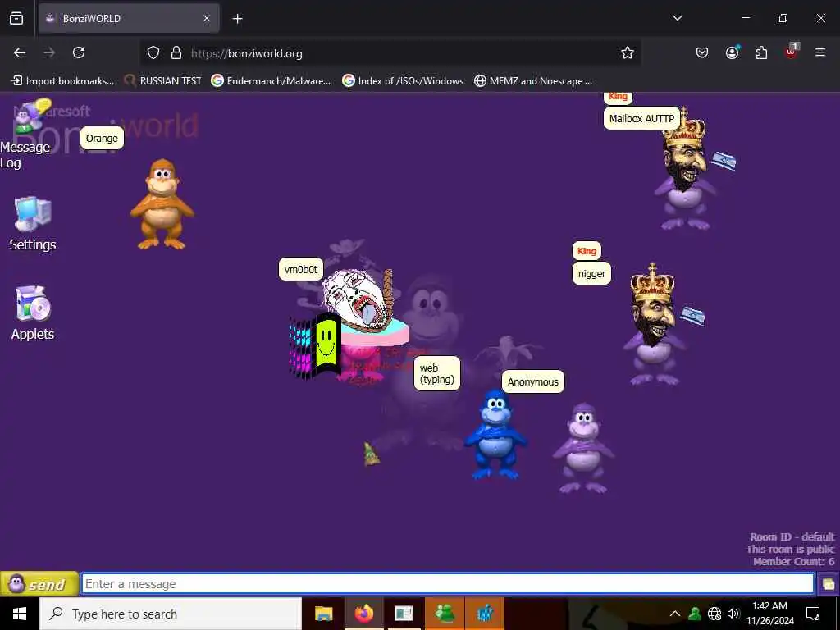Bookmark this page with star

(628, 52)
